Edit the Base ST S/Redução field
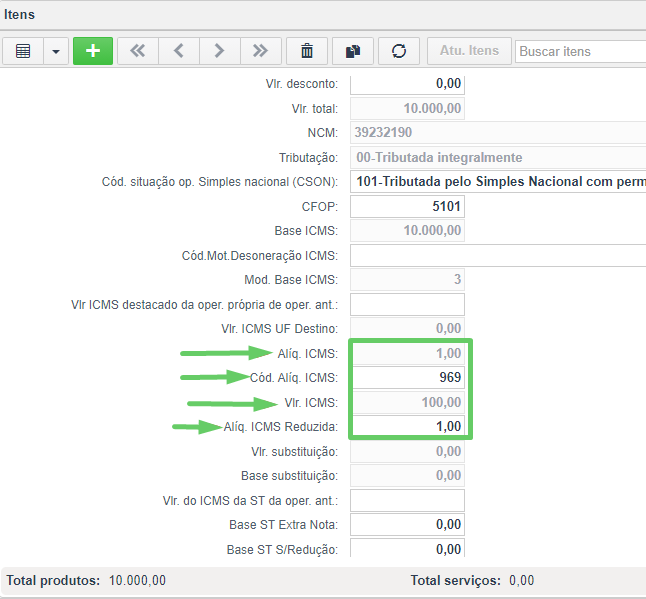The width and height of the screenshot is (646, 599). [x=407, y=548]
